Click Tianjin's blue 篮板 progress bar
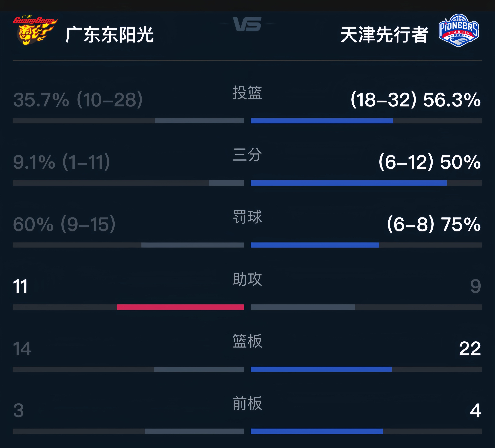Image resolution: width=495 pixels, height=448 pixels. (x=321, y=369)
